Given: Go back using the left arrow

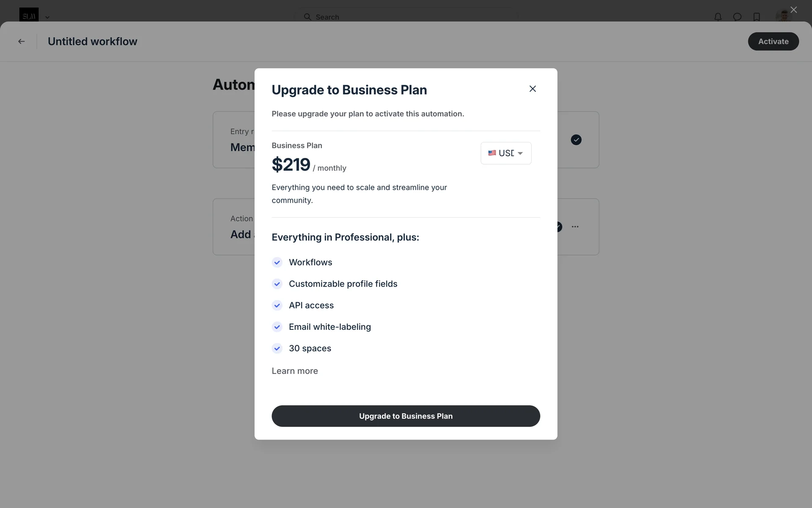Looking at the screenshot, I should [x=22, y=41].
